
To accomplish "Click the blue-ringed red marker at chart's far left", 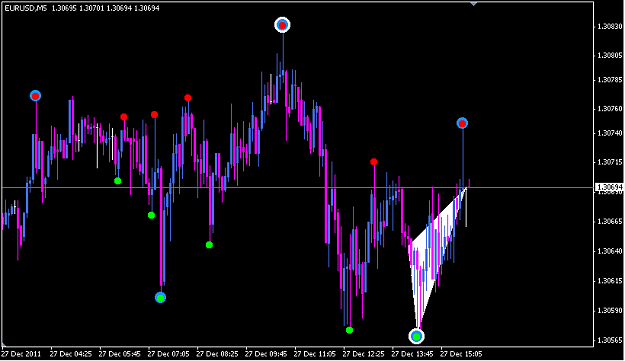I will 35,96.
